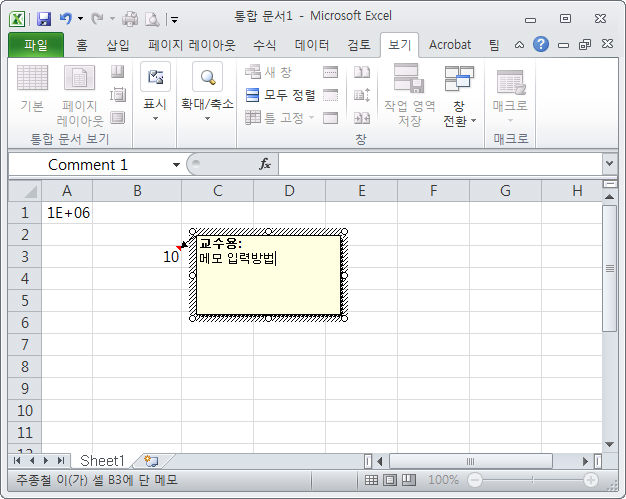Expand the 표시 dropdown
The width and height of the screenshot is (626, 499).
tap(155, 93)
